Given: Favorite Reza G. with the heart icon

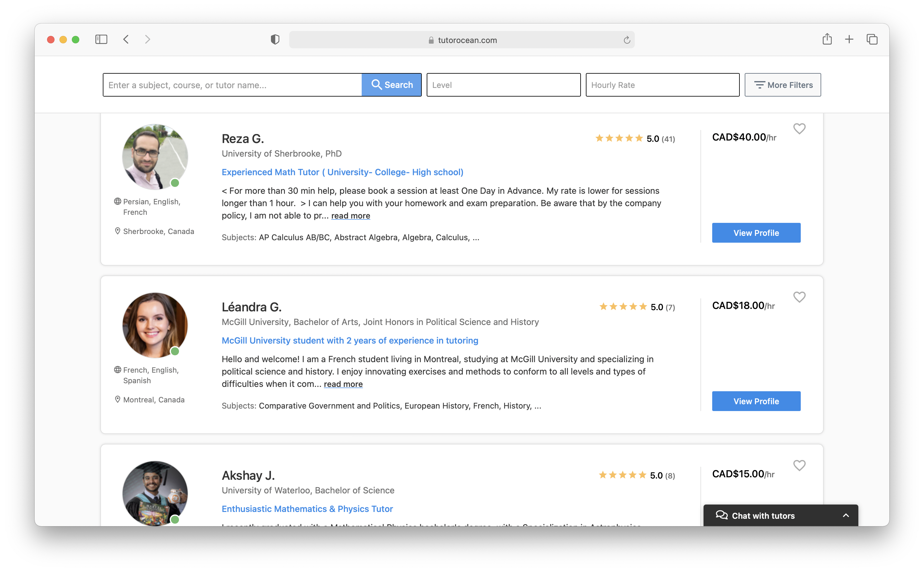Looking at the screenshot, I should tap(799, 129).
